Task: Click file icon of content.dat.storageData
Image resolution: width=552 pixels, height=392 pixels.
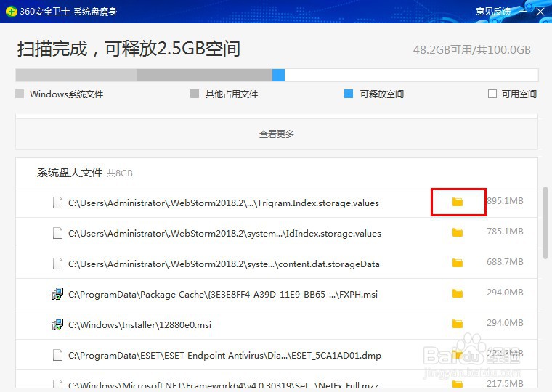Action: click(x=57, y=264)
